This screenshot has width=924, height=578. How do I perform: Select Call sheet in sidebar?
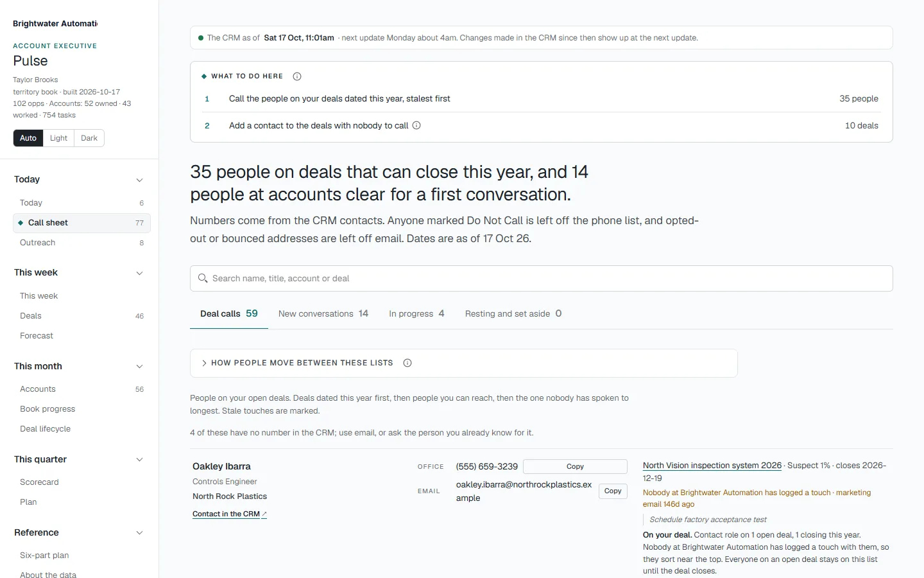(x=81, y=223)
